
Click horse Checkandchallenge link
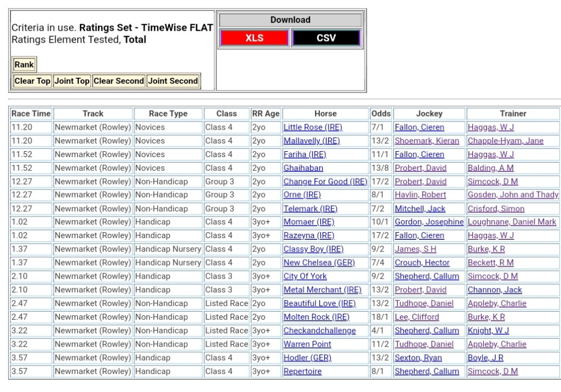[x=319, y=331]
